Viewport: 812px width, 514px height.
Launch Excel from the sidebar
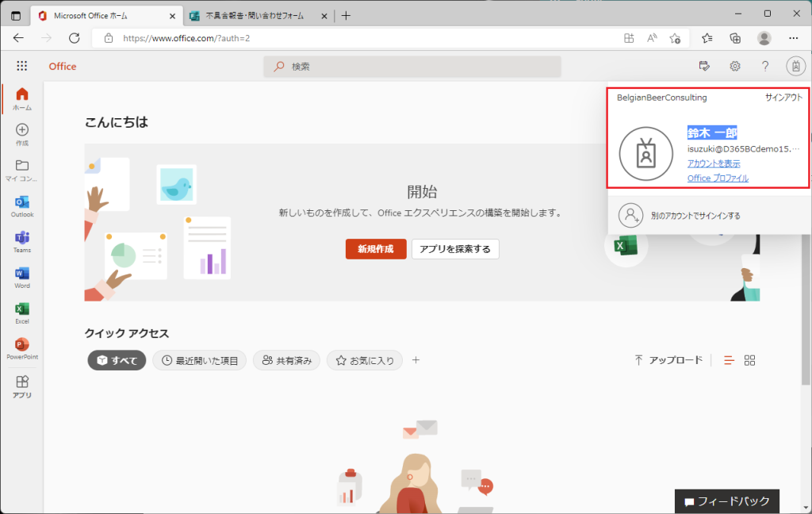pyautogui.click(x=21, y=313)
